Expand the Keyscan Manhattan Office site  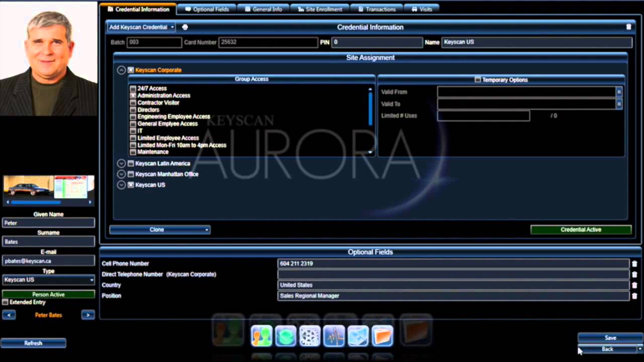(121, 174)
